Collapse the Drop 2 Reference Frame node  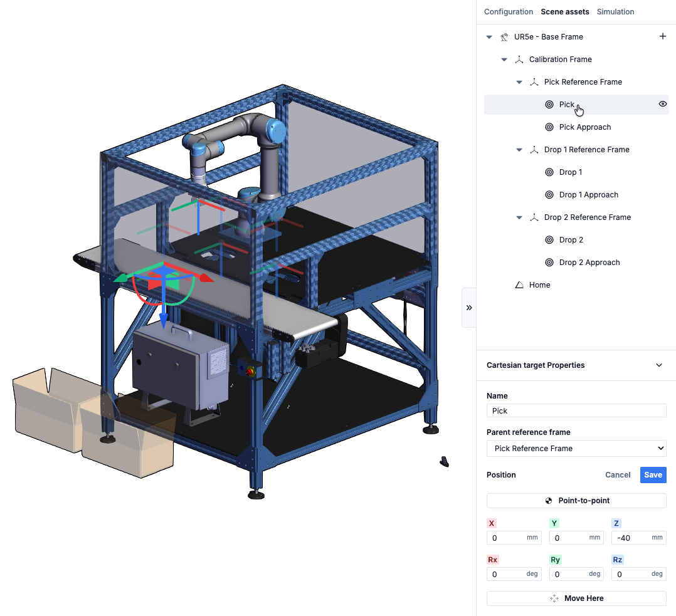click(x=519, y=217)
